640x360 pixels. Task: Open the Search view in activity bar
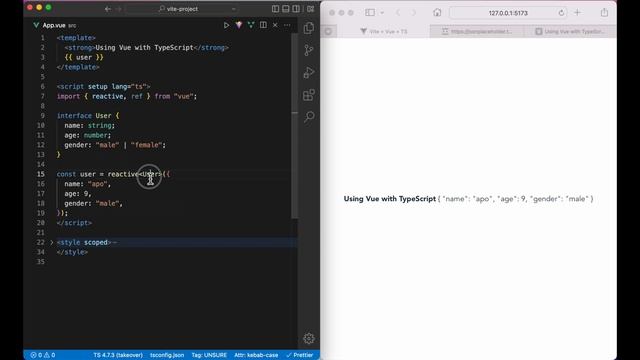pyautogui.click(x=309, y=117)
